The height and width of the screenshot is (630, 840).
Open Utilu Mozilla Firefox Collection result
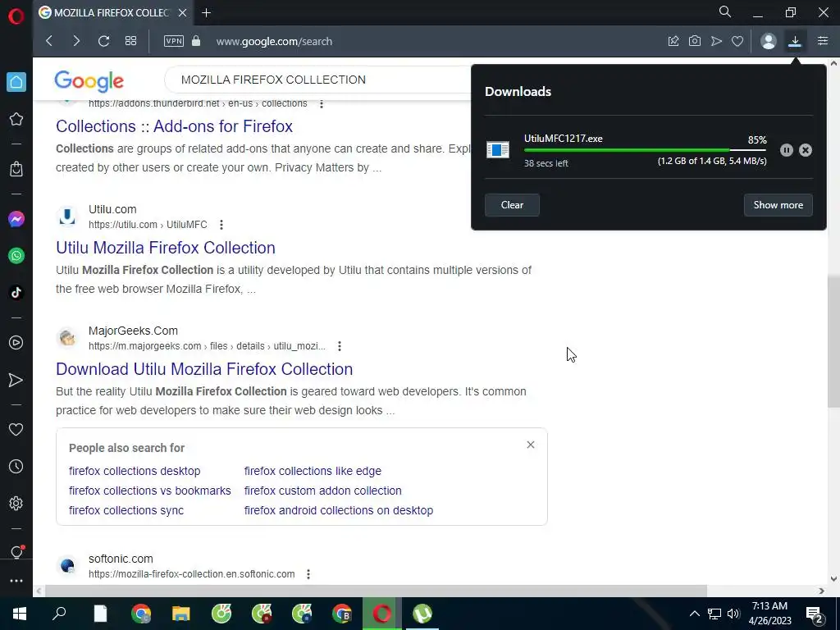pos(166,248)
